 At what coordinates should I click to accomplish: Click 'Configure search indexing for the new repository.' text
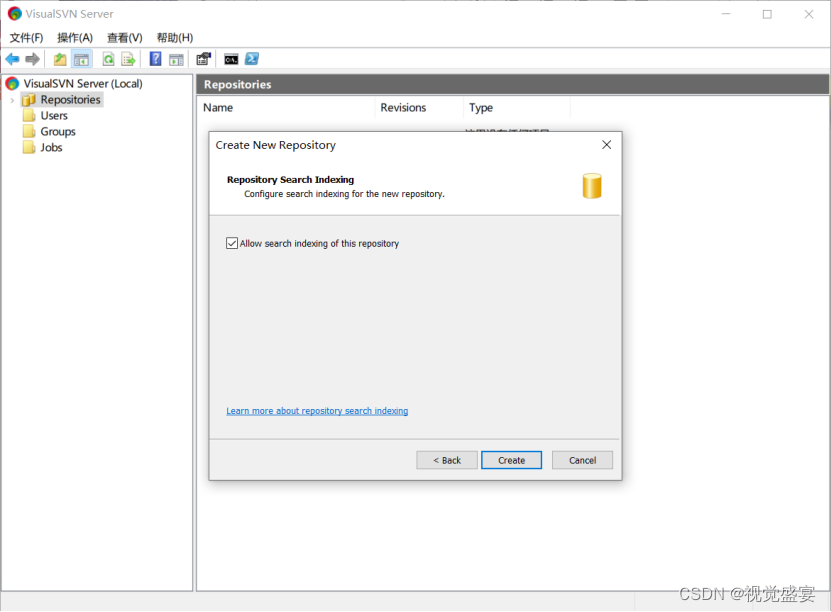[x=344, y=194]
